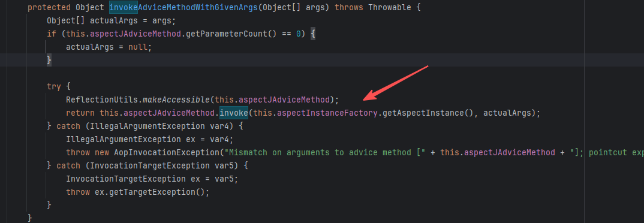Click the protected access modifier keyword
The height and width of the screenshot is (223, 644).
pos(49,7)
